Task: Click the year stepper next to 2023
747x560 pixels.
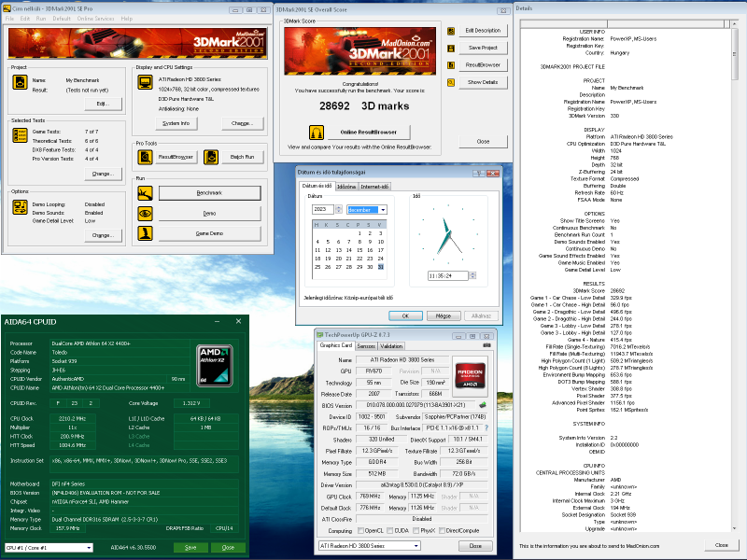Action: point(339,209)
